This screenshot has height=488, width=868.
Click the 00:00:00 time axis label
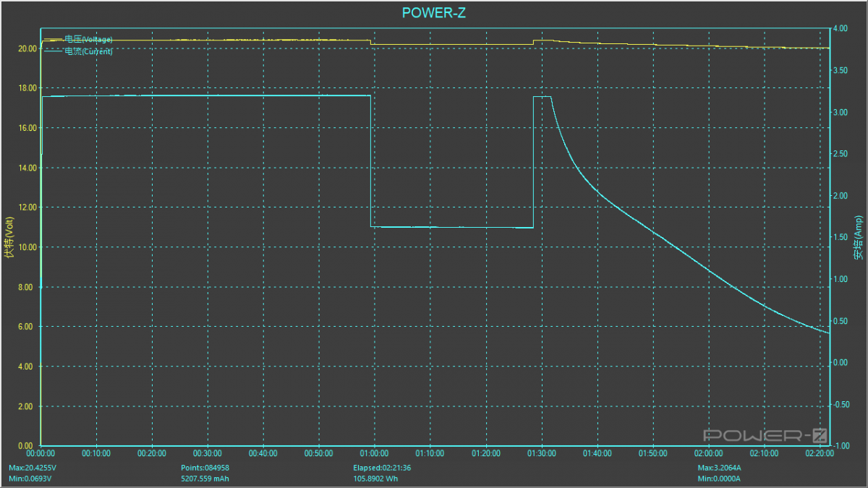(x=41, y=454)
